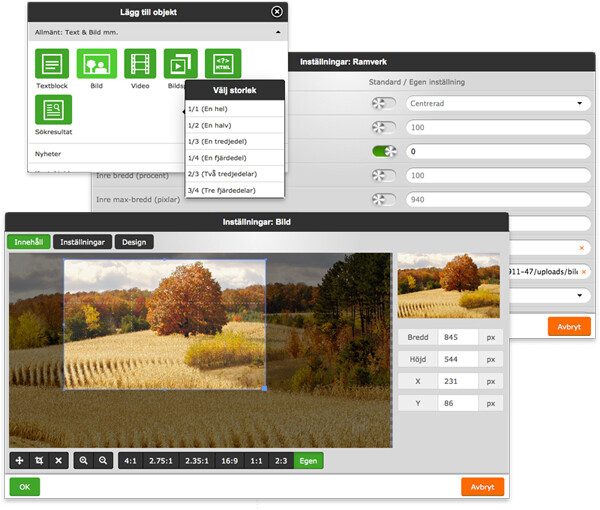This screenshot has height=510, width=600.
Task: Toggle the switch for Inre max-bredd (pixlar)
Action: (x=384, y=199)
